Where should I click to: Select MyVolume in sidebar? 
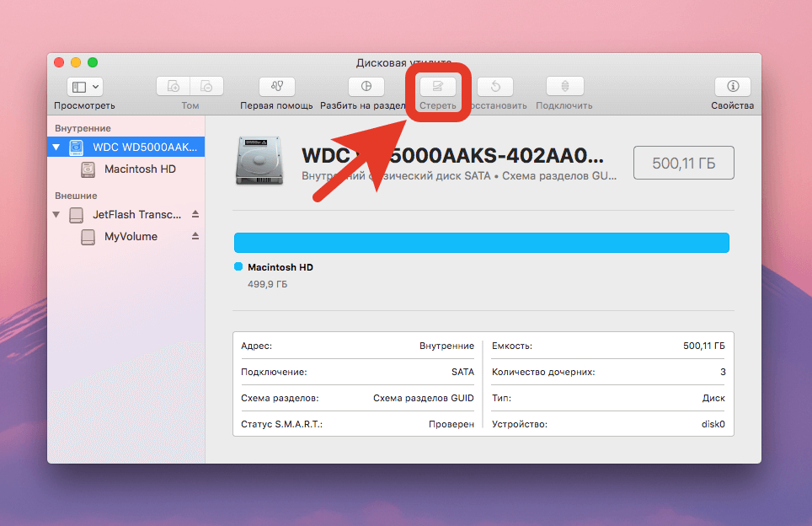pyautogui.click(x=126, y=236)
